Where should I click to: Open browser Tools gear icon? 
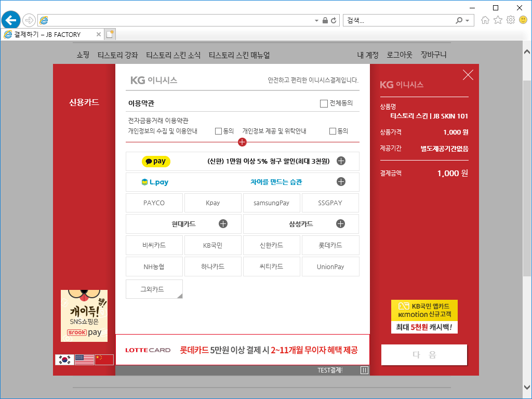click(511, 20)
